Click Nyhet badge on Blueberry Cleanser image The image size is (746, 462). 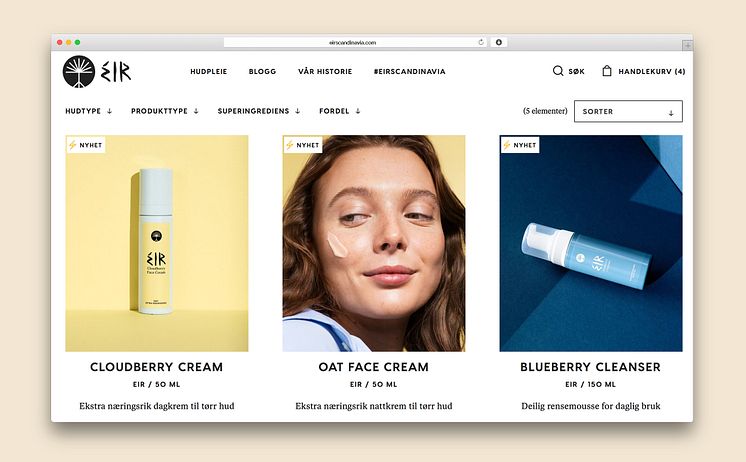point(520,145)
